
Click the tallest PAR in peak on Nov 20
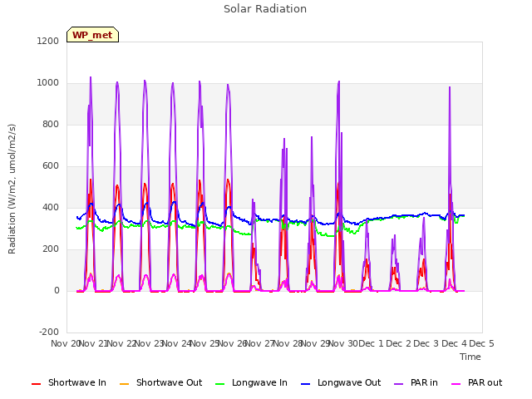coord(91,77)
